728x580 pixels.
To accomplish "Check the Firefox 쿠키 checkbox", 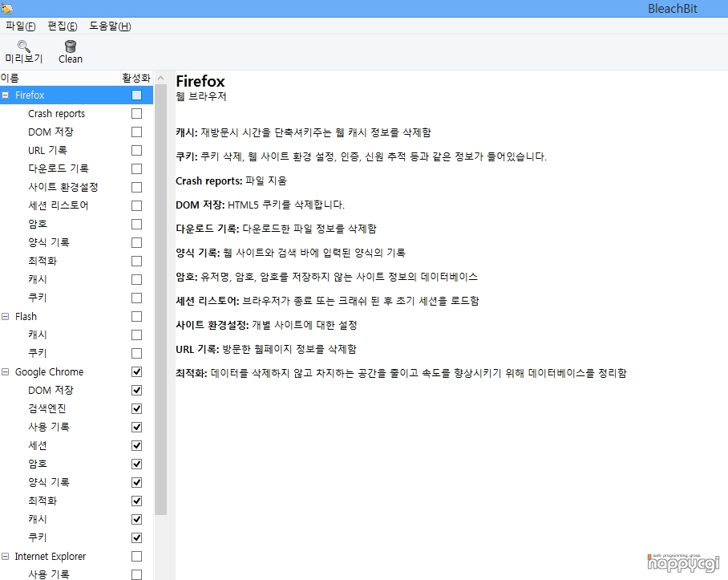I will point(136,298).
